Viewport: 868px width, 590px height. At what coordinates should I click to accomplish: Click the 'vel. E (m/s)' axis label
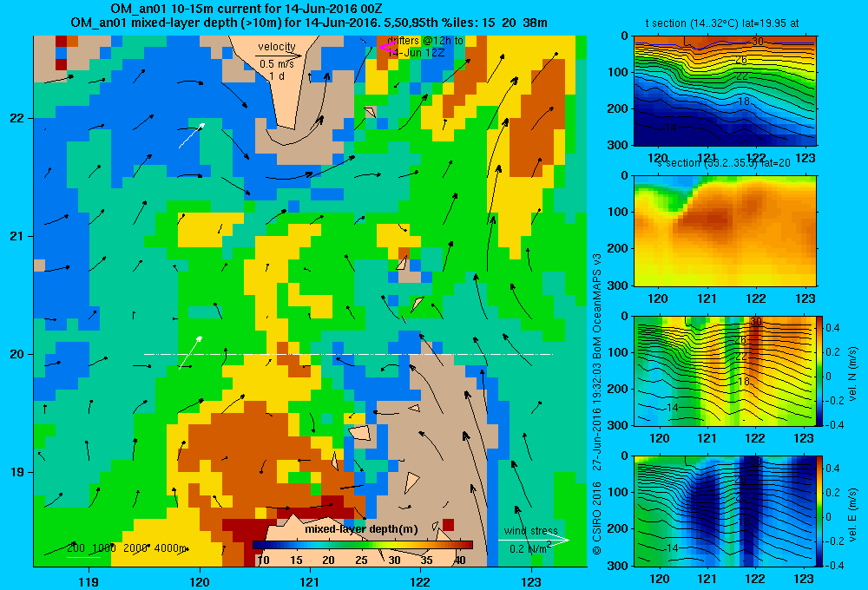[852, 515]
